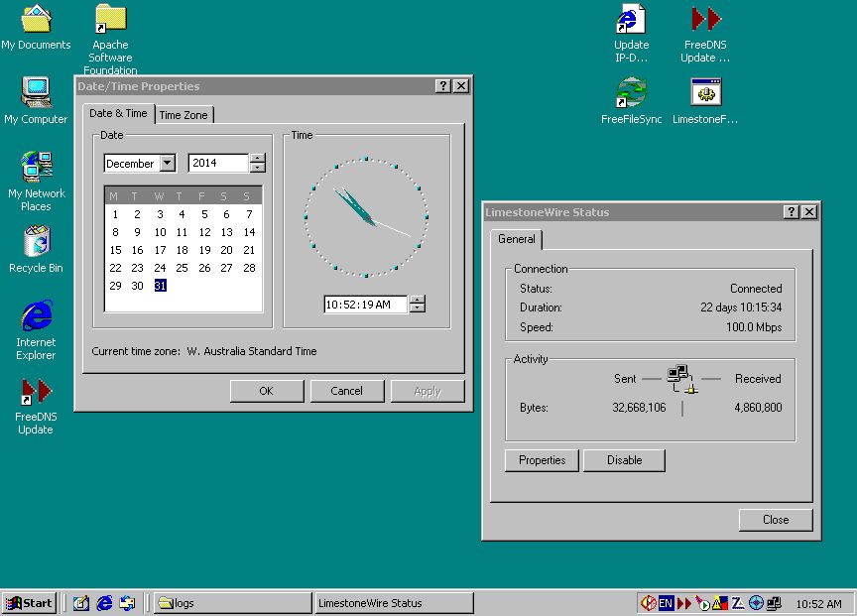Switch to the Time Zone tab
The image size is (857, 616).
184,115
